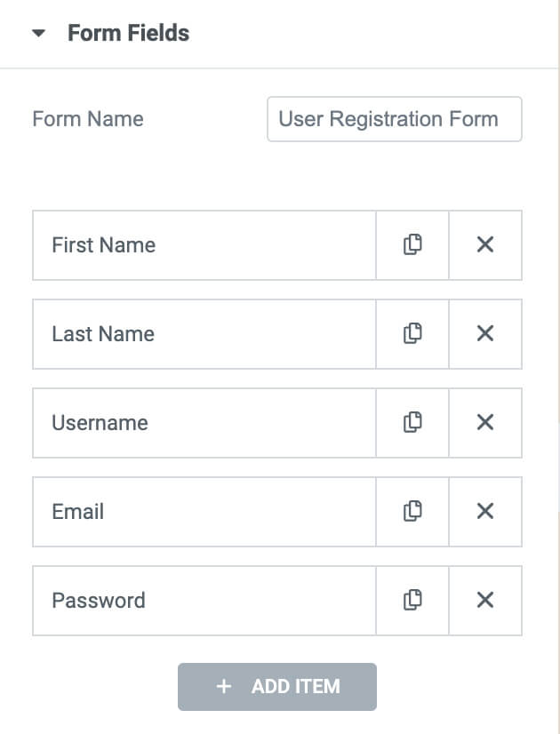The height and width of the screenshot is (734, 560).
Task: Duplicate the Email field
Action: point(412,511)
